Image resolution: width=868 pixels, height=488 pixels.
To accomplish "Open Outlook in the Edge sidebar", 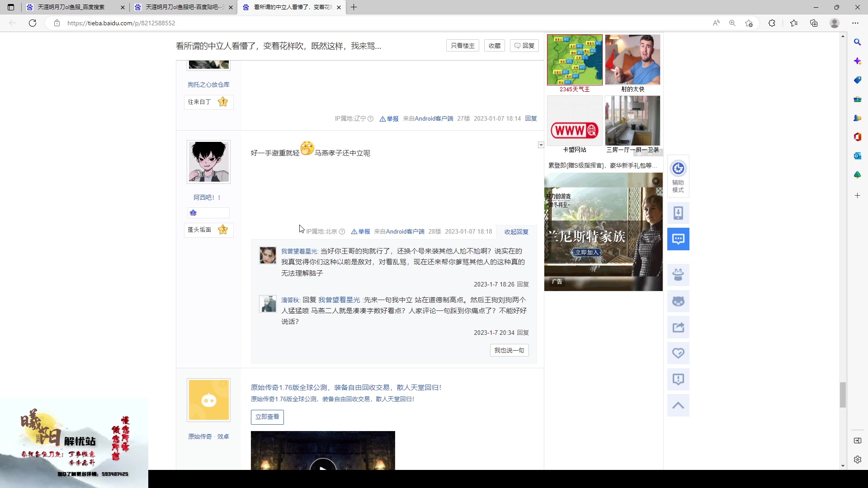I will pyautogui.click(x=857, y=156).
